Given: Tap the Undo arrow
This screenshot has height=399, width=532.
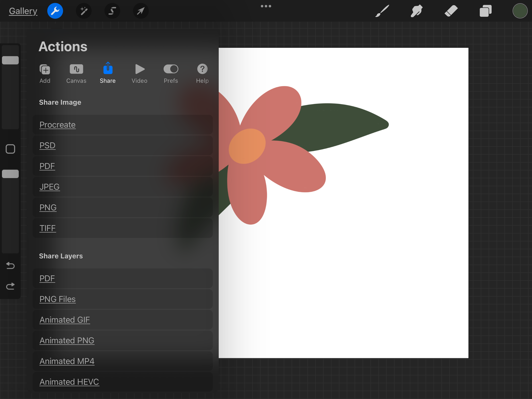Looking at the screenshot, I should tap(10, 266).
